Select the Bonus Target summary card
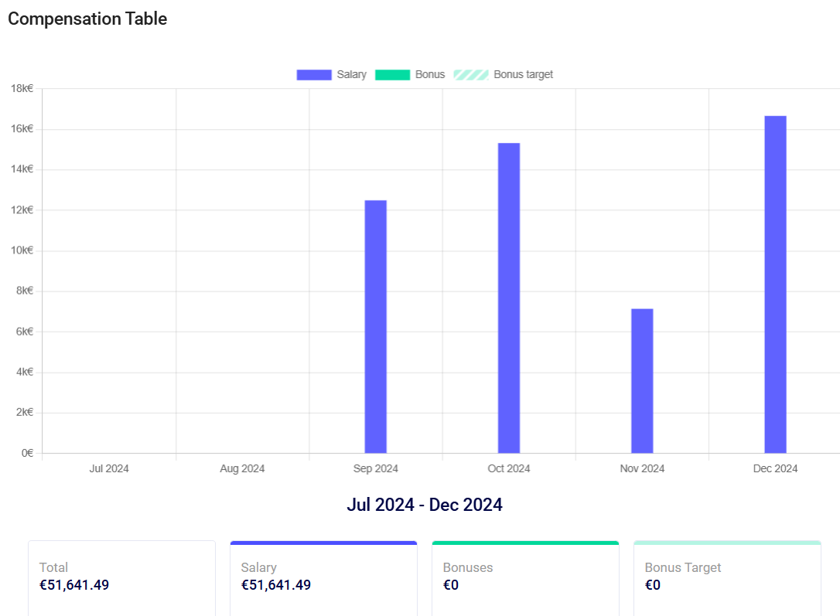840x616 pixels. [x=727, y=577]
